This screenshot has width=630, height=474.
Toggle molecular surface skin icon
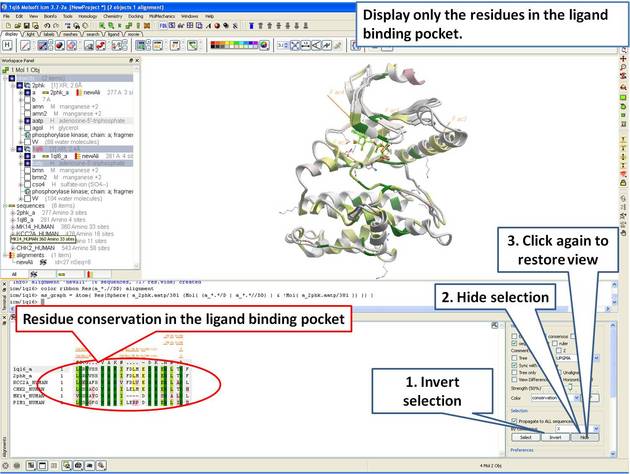89,45
